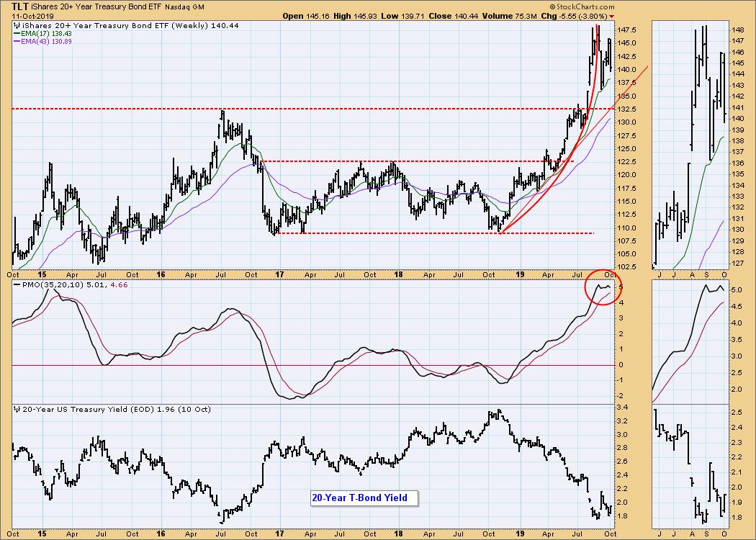The height and width of the screenshot is (540, 756).
Task: Click the 122.5 price axis label
Action: [x=626, y=162]
